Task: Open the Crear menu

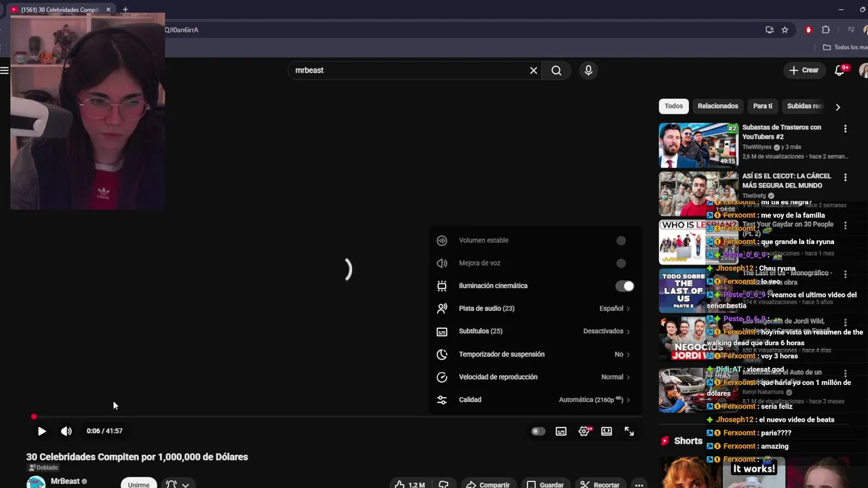Action: tap(804, 70)
